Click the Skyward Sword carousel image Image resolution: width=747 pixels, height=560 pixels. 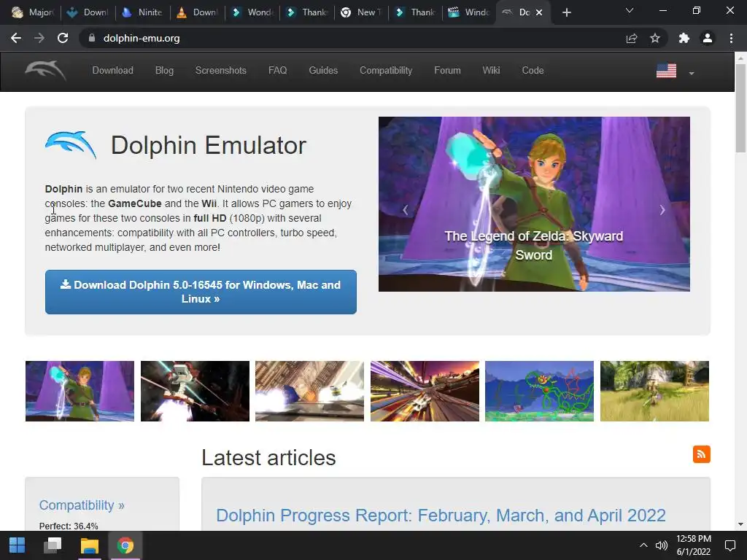tap(534, 204)
